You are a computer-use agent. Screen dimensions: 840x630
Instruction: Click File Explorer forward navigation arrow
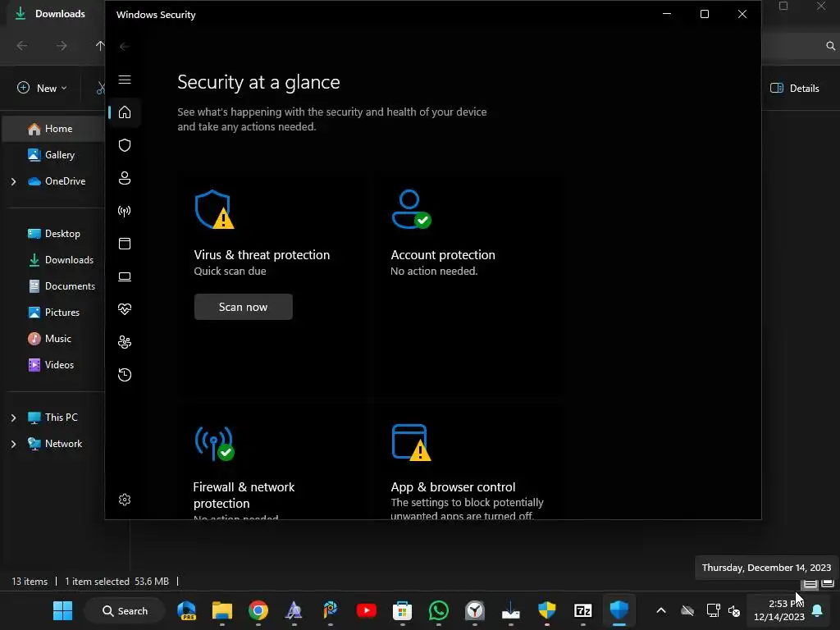[x=62, y=46]
